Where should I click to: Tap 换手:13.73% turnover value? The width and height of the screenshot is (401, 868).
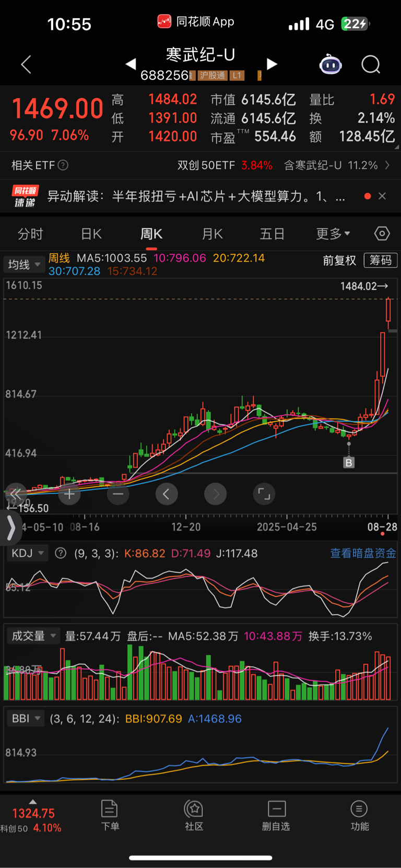340,636
